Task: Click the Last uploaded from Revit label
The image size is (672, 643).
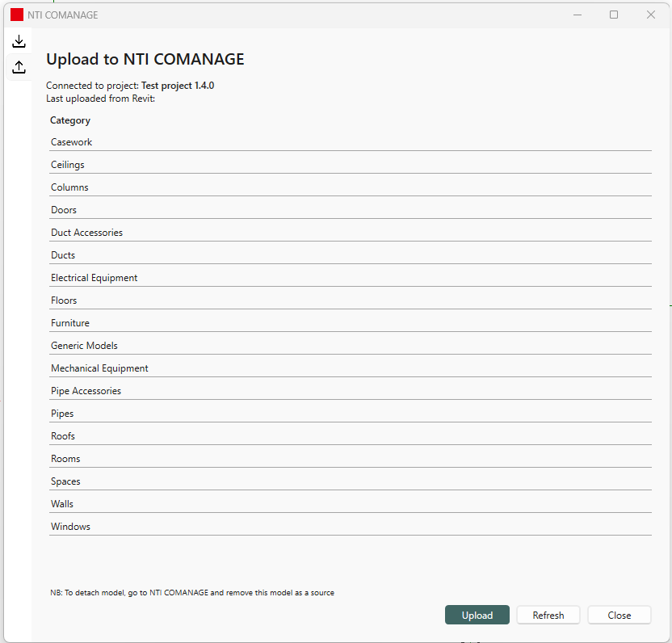Action: click(101, 99)
